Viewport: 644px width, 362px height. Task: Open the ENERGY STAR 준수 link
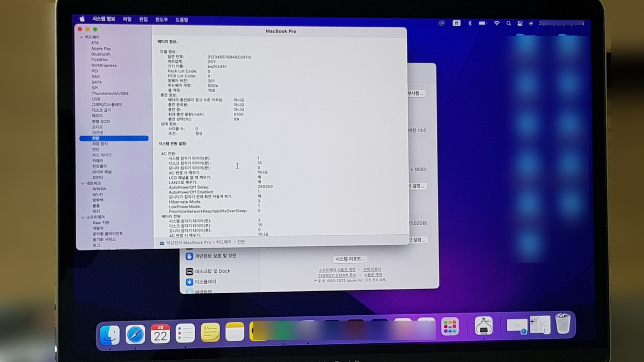[337, 275]
